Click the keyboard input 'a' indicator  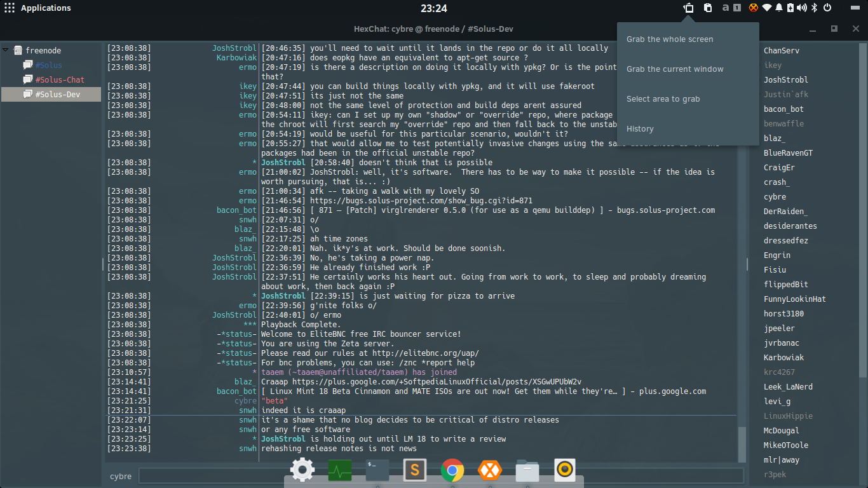click(726, 8)
